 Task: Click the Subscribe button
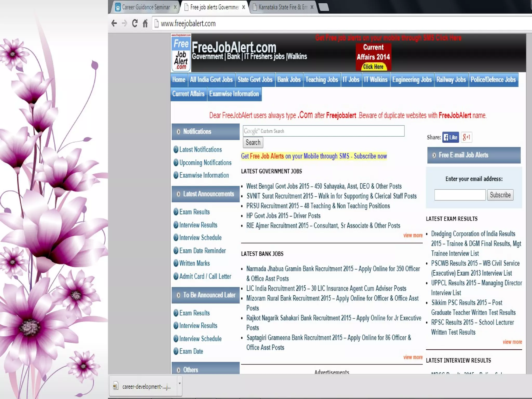pyautogui.click(x=500, y=195)
